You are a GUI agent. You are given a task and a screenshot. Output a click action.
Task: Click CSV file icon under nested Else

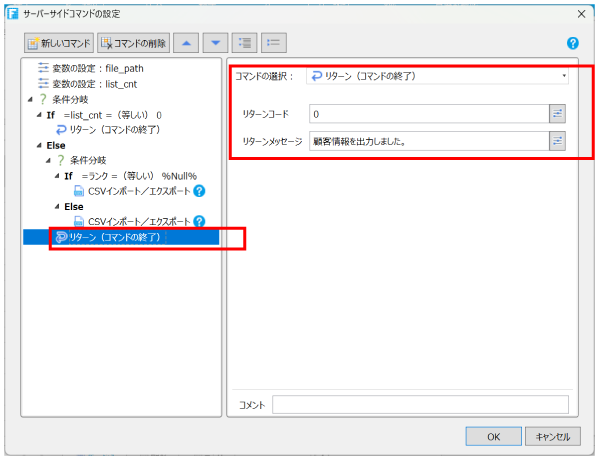click(x=79, y=221)
